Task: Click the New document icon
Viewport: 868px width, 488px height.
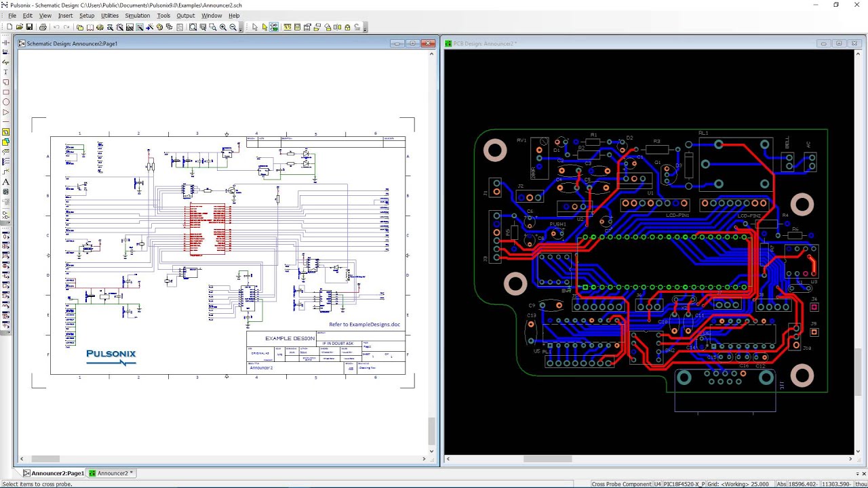Action: [x=9, y=27]
